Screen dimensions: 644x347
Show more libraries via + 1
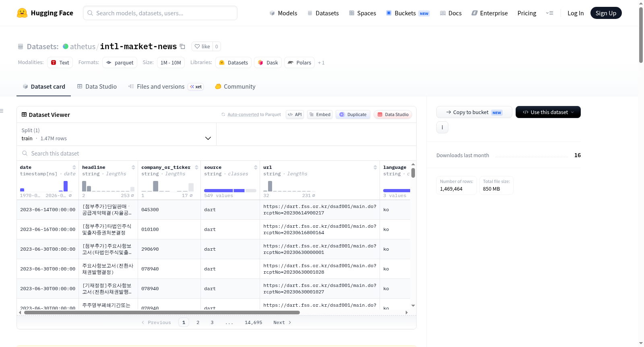(321, 63)
